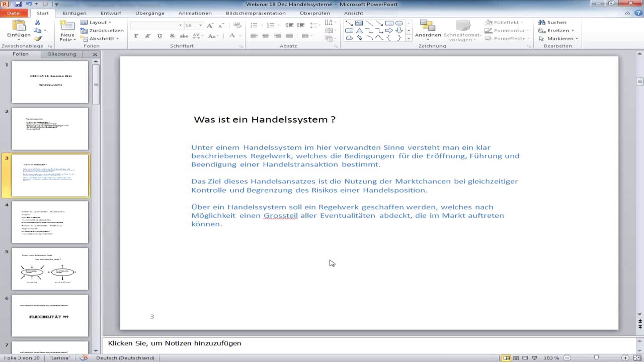Center text in Absatz group

click(266, 36)
